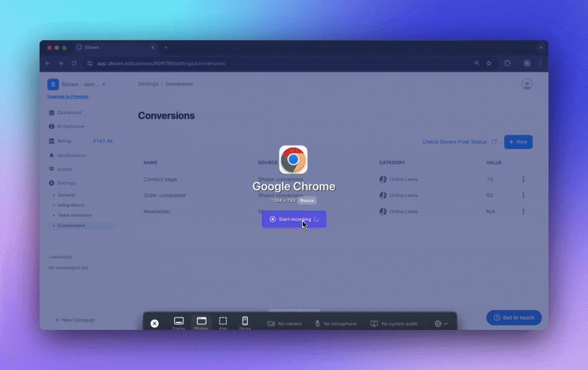588x370 pixels.
Task: Open Chrome tab search dropdown
Action: tap(540, 48)
